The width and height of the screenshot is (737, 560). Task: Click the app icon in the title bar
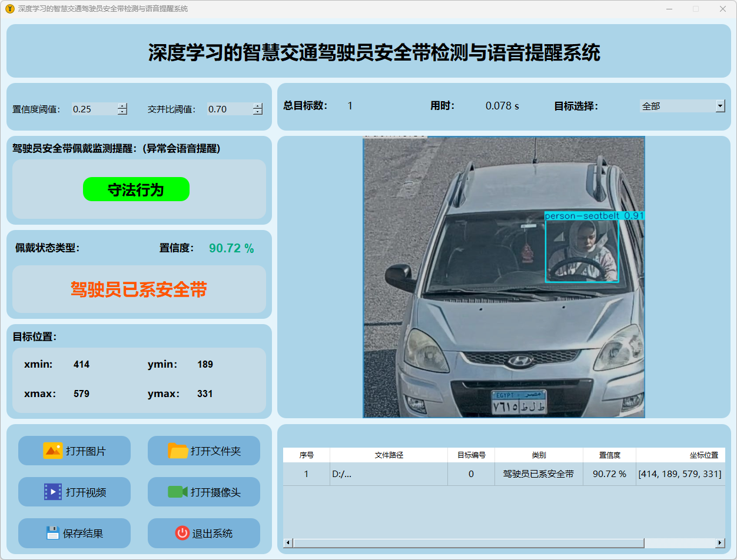[x=9, y=9]
